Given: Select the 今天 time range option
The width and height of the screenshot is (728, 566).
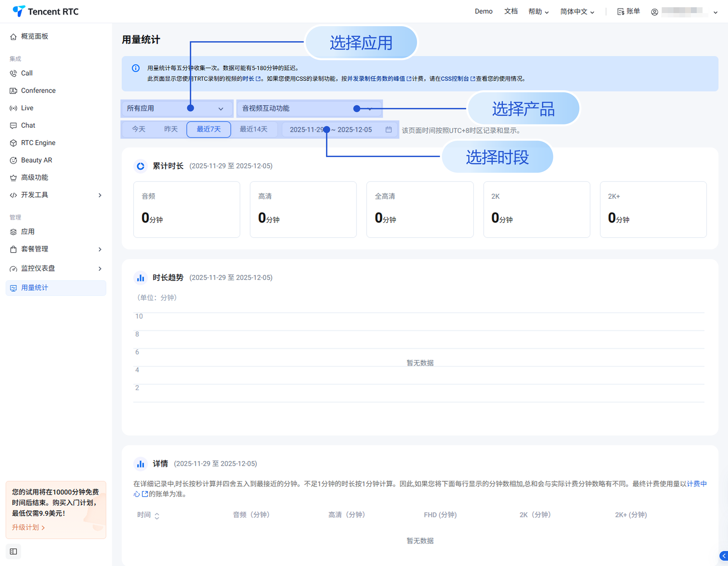Looking at the screenshot, I should click(138, 129).
